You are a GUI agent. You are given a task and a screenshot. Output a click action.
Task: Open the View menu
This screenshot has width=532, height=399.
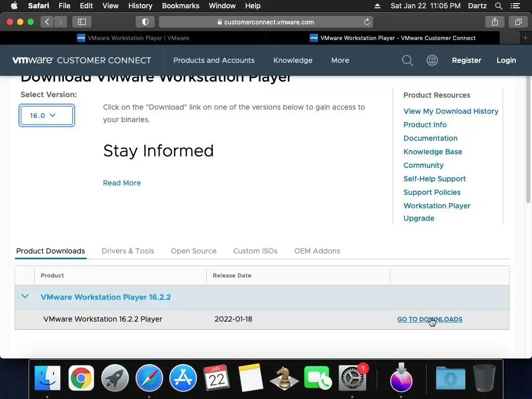(110, 6)
